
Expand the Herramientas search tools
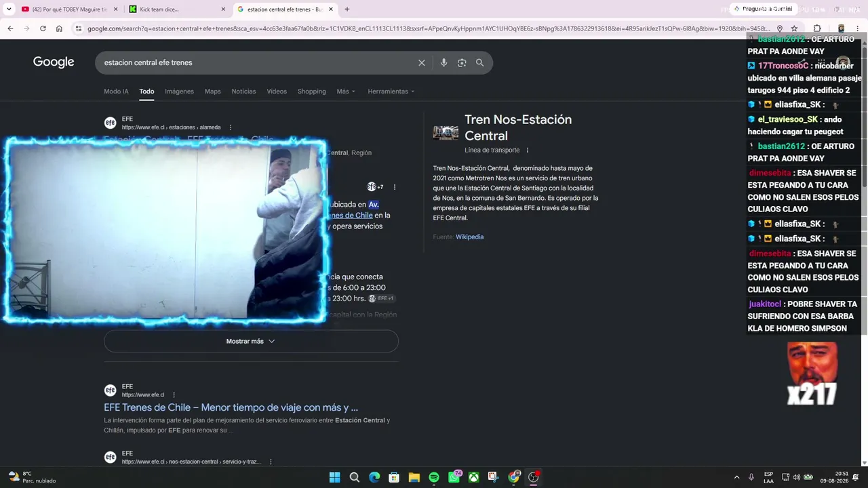(x=391, y=91)
